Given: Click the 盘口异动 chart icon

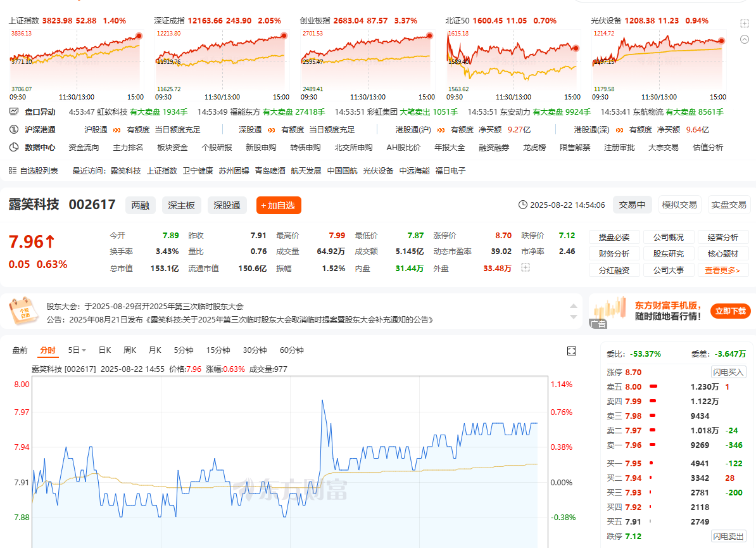Looking at the screenshot, I should tap(14, 112).
